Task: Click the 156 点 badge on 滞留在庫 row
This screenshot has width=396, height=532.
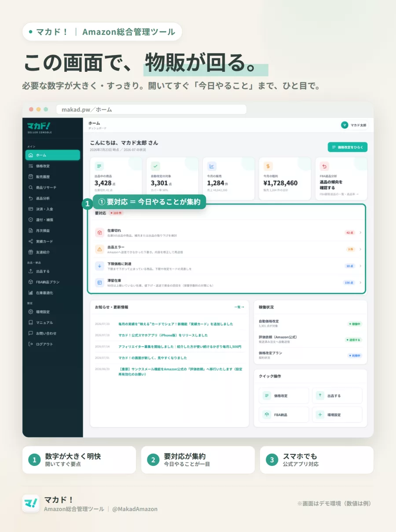Action: point(349,283)
